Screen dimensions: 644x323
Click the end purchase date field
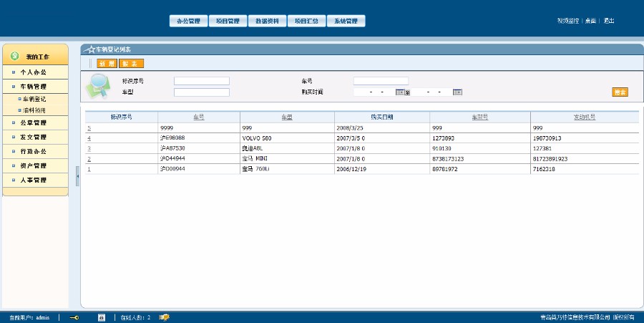(x=431, y=92)
